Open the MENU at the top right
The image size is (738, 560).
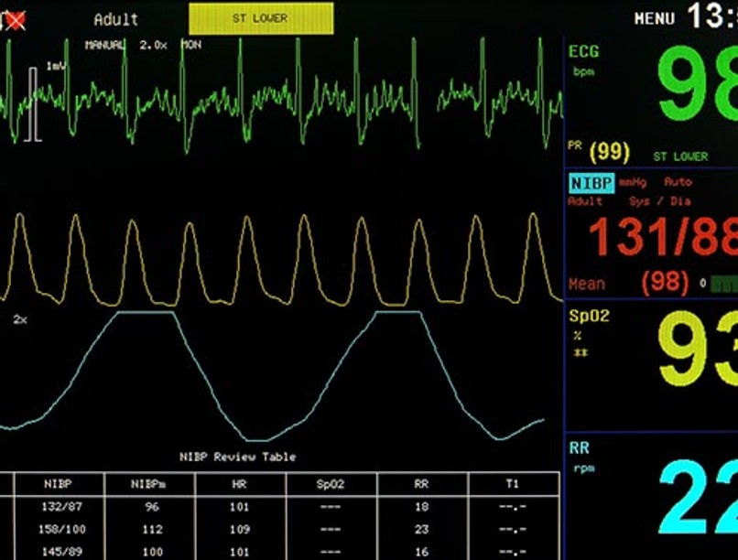[x=654, y=18]
